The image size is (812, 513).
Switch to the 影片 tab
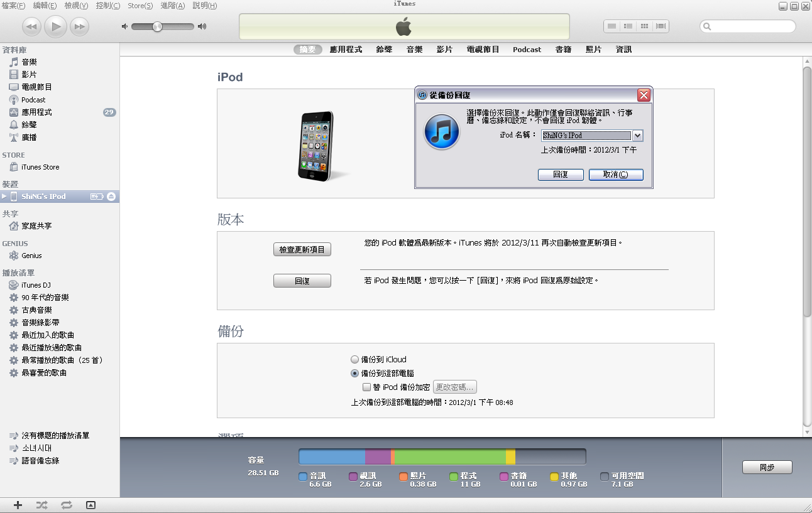point(444,50)
